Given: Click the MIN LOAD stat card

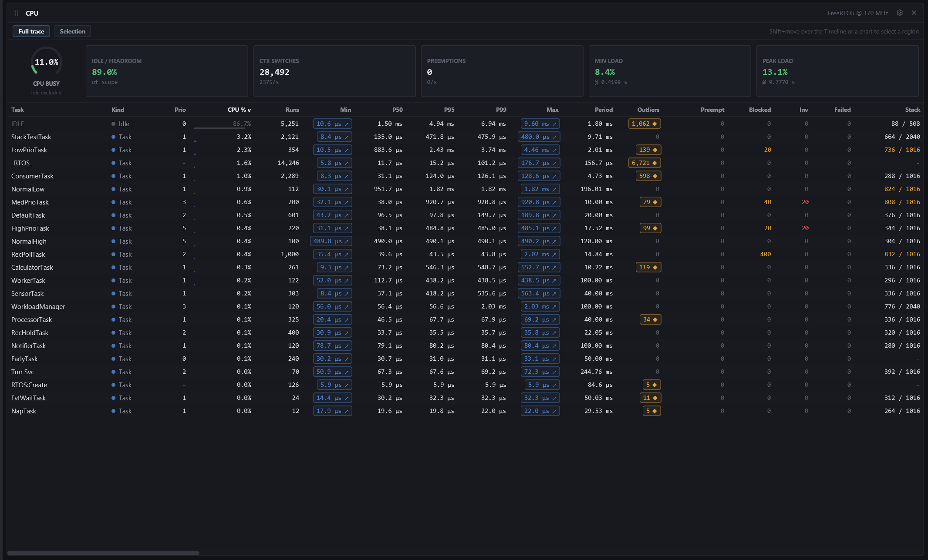Looking at the screenshot, I should (x=670, y=71).
